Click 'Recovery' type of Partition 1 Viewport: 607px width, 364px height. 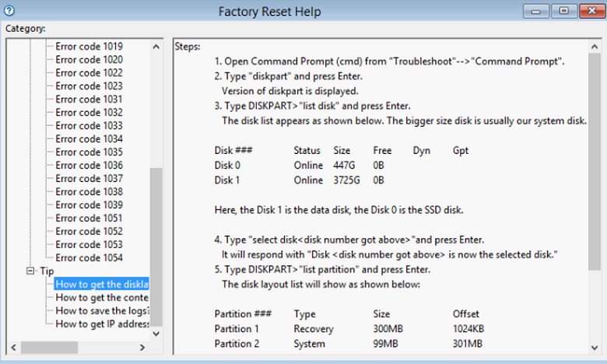click(x=313, y=329)
